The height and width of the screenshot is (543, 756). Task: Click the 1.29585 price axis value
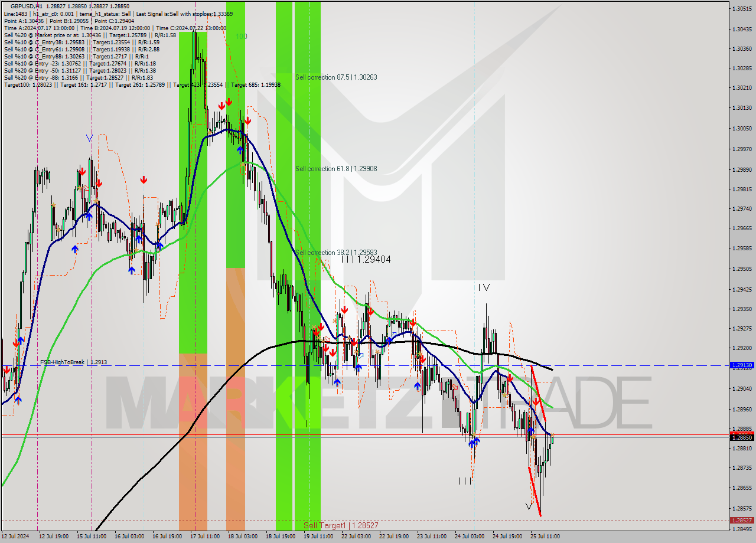tap(742, 248)
